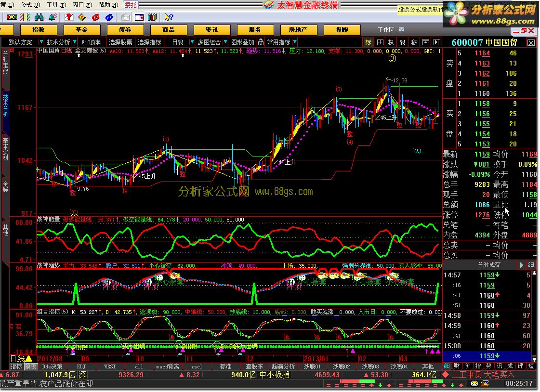Open the 帮助 menu
The height and width of the screenshot is (392, 540).
pos(108,4)
